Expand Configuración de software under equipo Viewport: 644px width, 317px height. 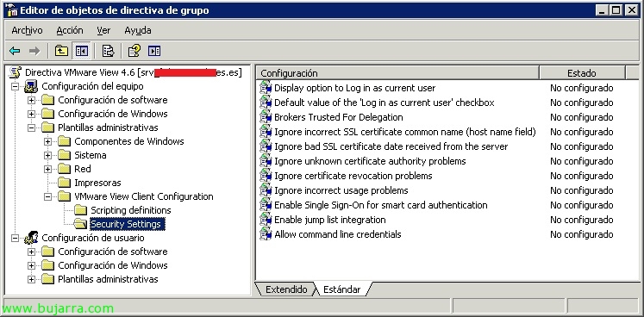pyautogui.click(x=32, y=100)
